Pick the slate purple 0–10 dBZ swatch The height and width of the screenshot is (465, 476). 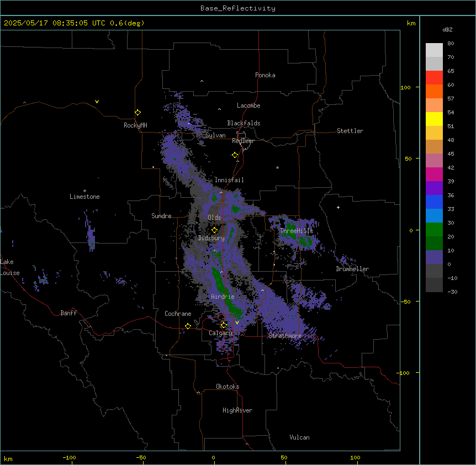coord(434,257)
